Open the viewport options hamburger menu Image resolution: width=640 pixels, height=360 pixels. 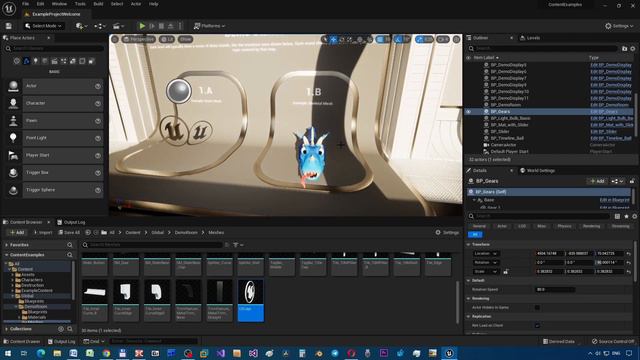pos(115,39)
